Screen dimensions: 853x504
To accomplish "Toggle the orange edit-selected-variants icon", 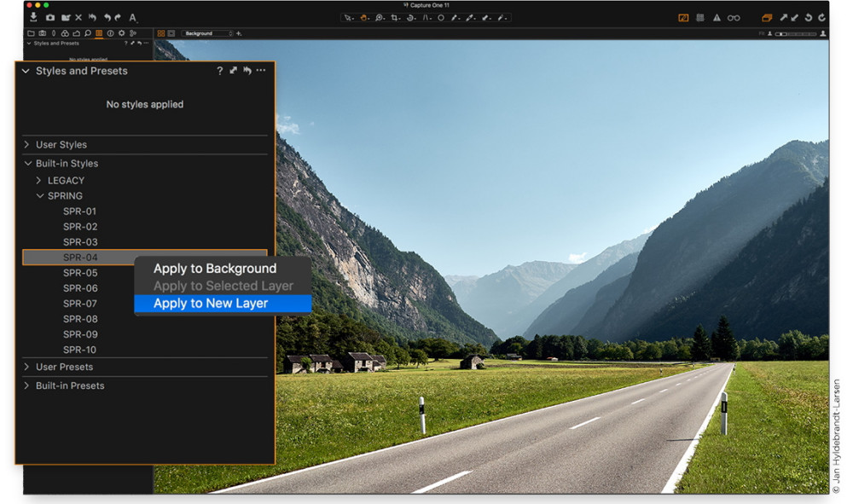I will pos(767,18).
